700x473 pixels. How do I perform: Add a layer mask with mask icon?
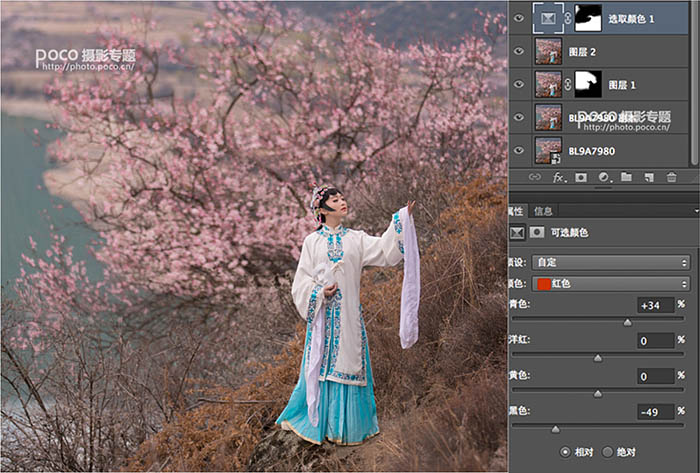pyautogui.click(x=581, y=178)
